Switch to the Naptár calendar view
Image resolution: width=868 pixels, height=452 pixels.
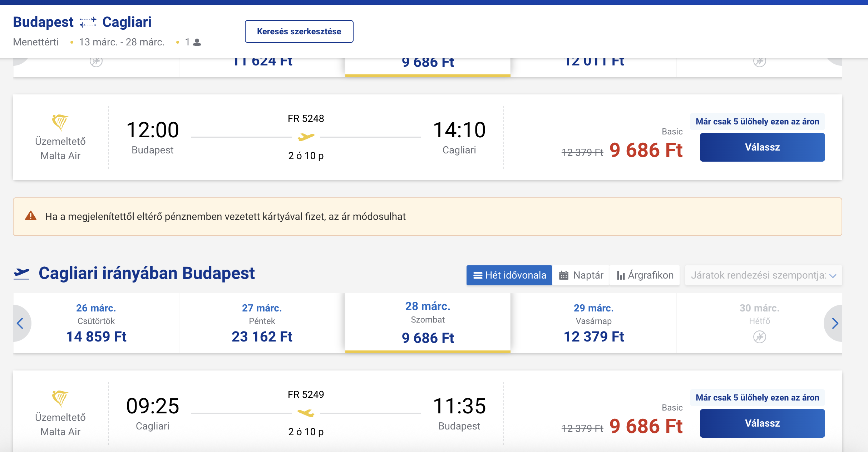pos(581,275)
